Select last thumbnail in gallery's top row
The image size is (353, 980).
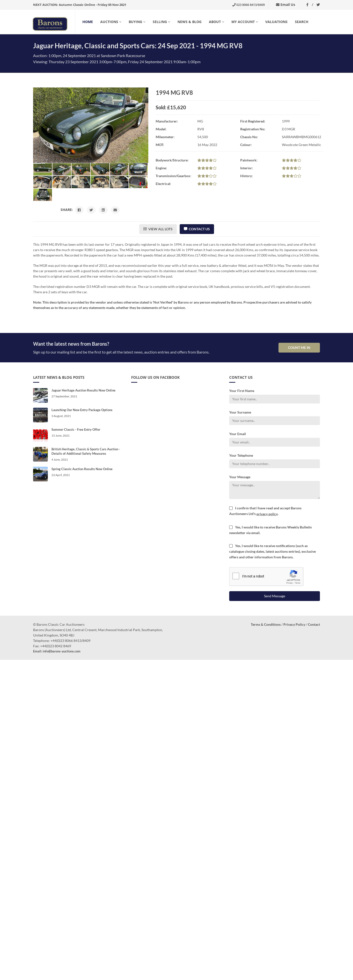tap(138, 169)
